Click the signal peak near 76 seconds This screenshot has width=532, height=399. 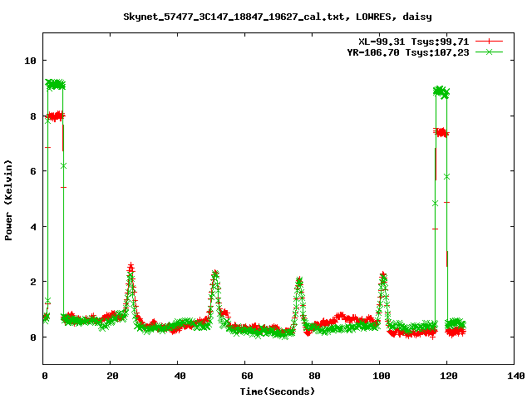point(299,281)
